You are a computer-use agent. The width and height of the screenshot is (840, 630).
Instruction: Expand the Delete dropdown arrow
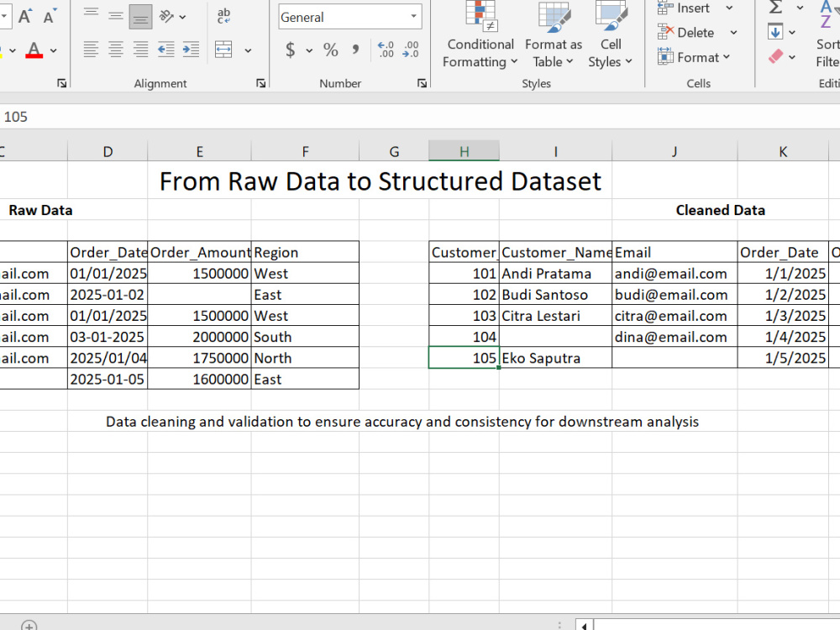733,33
